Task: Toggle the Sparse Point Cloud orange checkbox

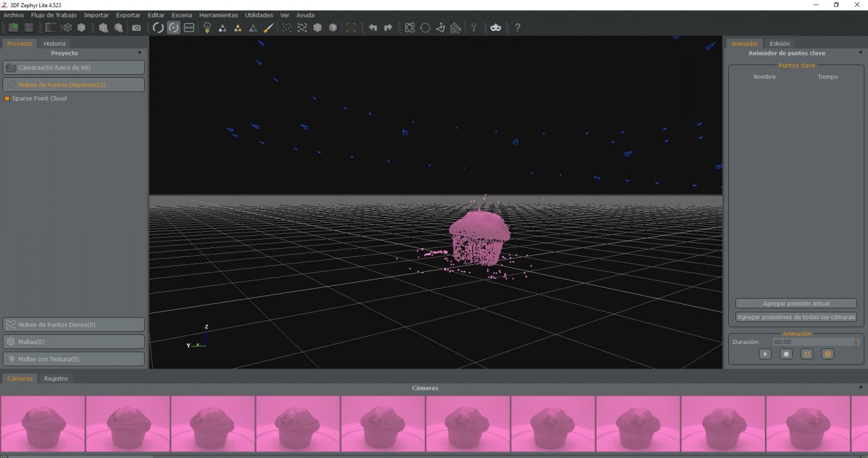Action: [x=7, y=98]
